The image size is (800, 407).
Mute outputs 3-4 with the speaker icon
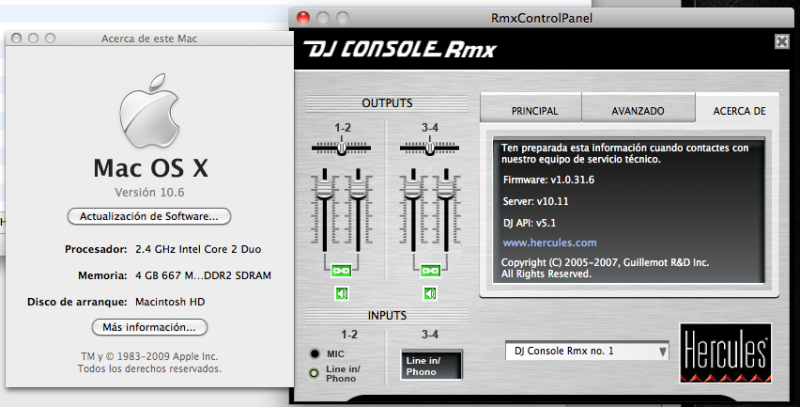[x=430, y=293]
